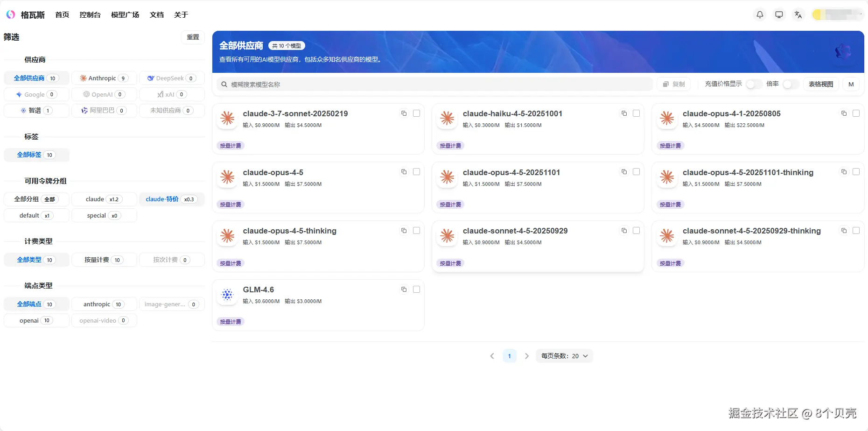Click the GLM-4.6 model title
Screen dimensions: 868x431
coord(258,290)
